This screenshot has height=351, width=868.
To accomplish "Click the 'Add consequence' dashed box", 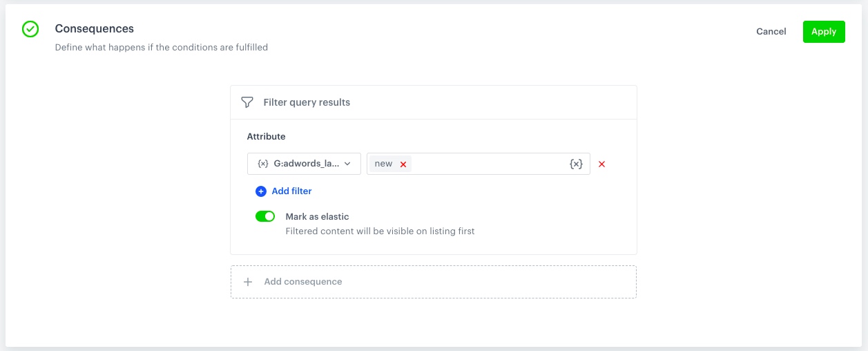I will (433, 282).
